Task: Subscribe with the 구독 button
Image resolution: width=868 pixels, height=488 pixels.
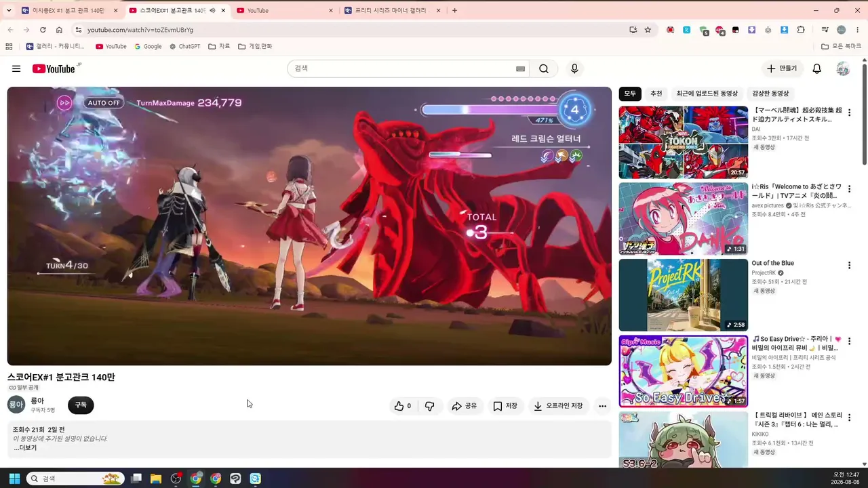Action: point(81,405)
